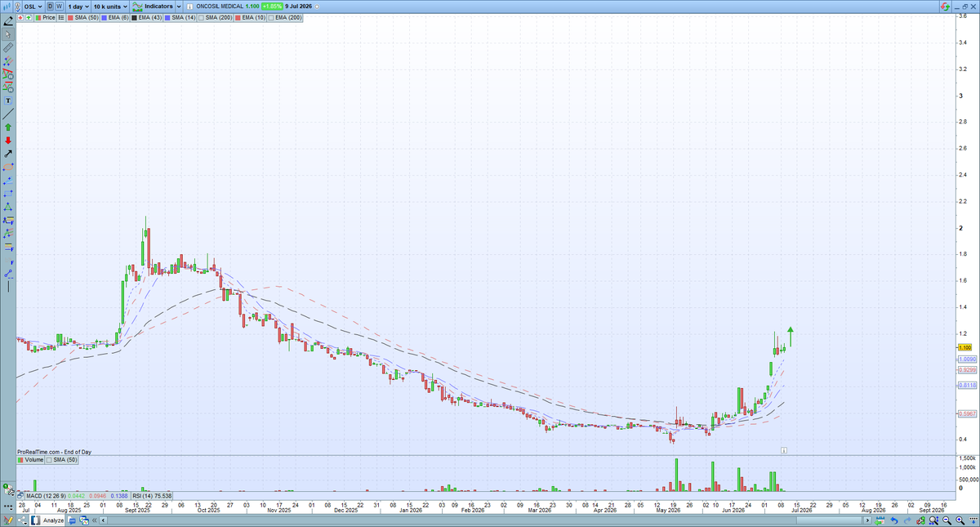Open the chat bubble icon

tap(72, 520)
